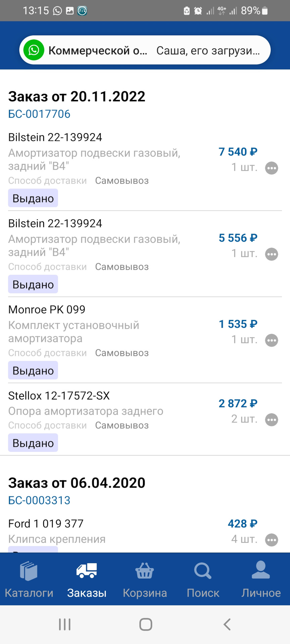290x644 pixels.
Task: Select the Monroe PK 099 item title
Action: [x=47, y=310]
